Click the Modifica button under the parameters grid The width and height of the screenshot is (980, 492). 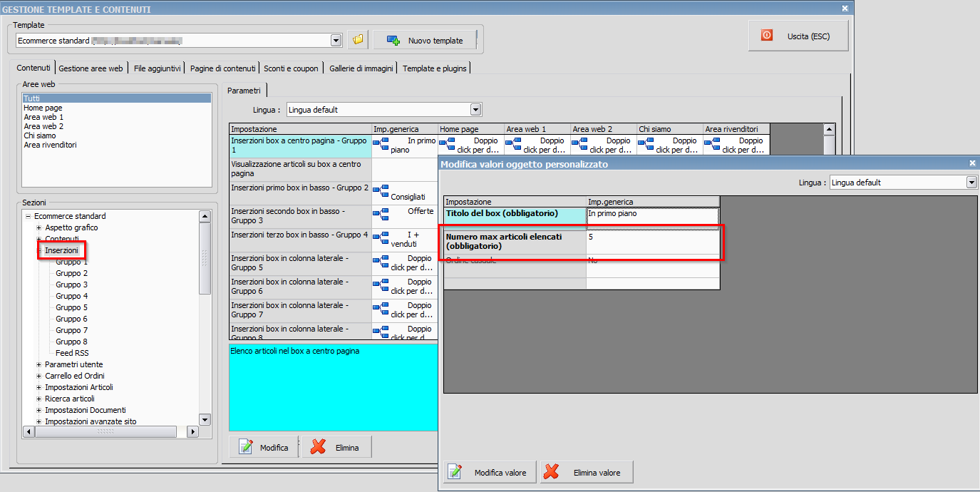click(x=264, y=447)
